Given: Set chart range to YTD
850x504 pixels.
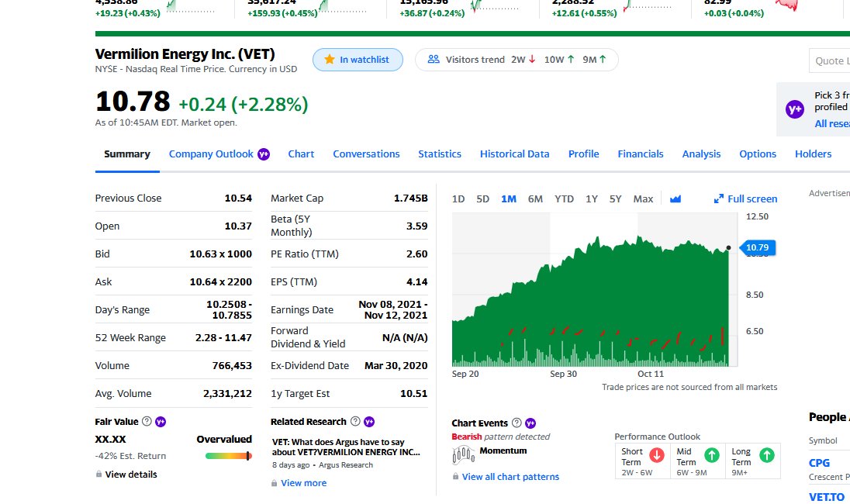Looking at the screenshot, I should coord(564,199).
